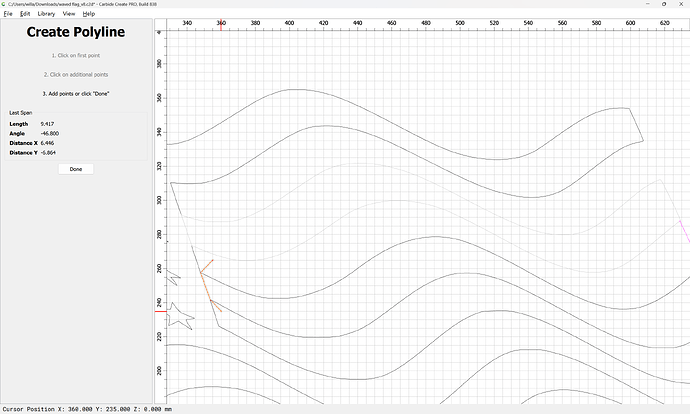Click the Create Polyline heading

coord(76,33)
